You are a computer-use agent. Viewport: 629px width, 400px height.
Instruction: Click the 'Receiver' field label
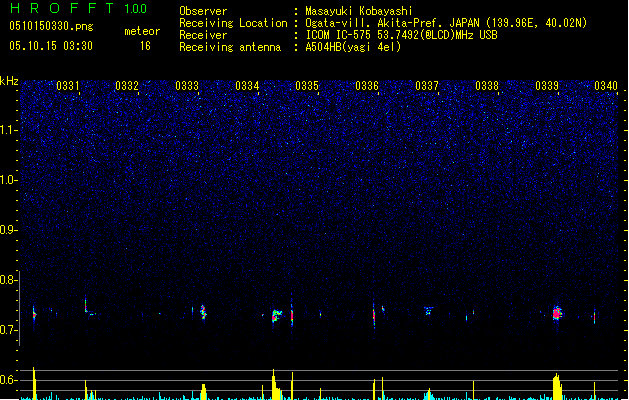coord(203,35)
